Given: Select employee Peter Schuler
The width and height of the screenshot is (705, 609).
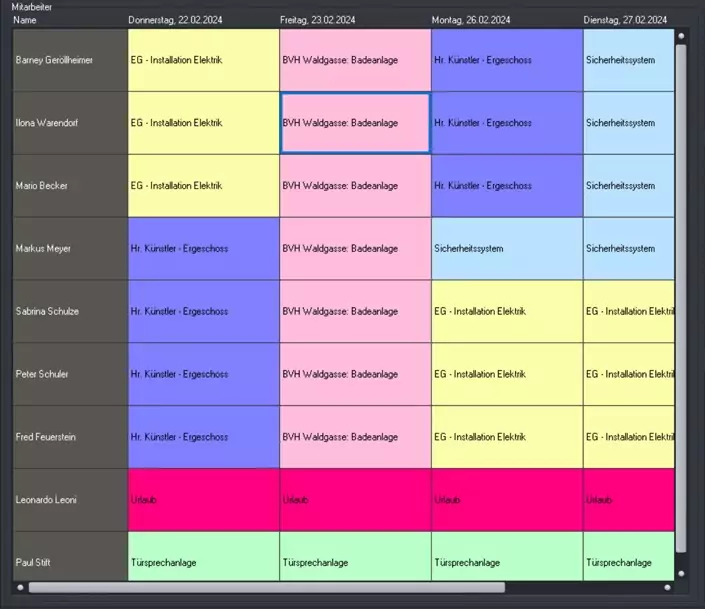Looking at the screenshot, I should pos(70,374).
